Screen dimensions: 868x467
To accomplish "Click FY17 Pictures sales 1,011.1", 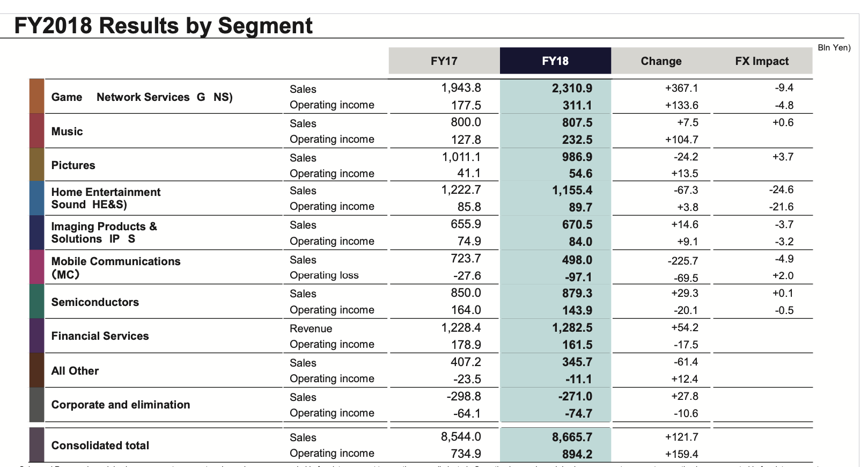I will point(461,157).
